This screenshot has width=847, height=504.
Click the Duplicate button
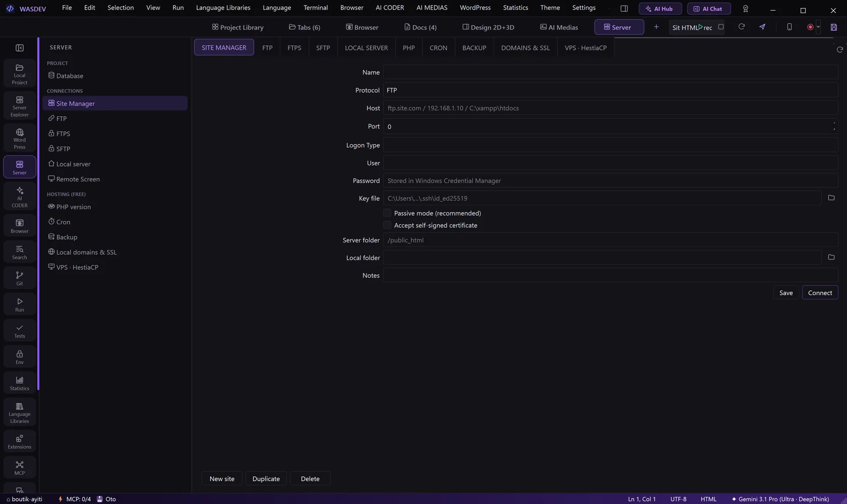pos(266,479)
